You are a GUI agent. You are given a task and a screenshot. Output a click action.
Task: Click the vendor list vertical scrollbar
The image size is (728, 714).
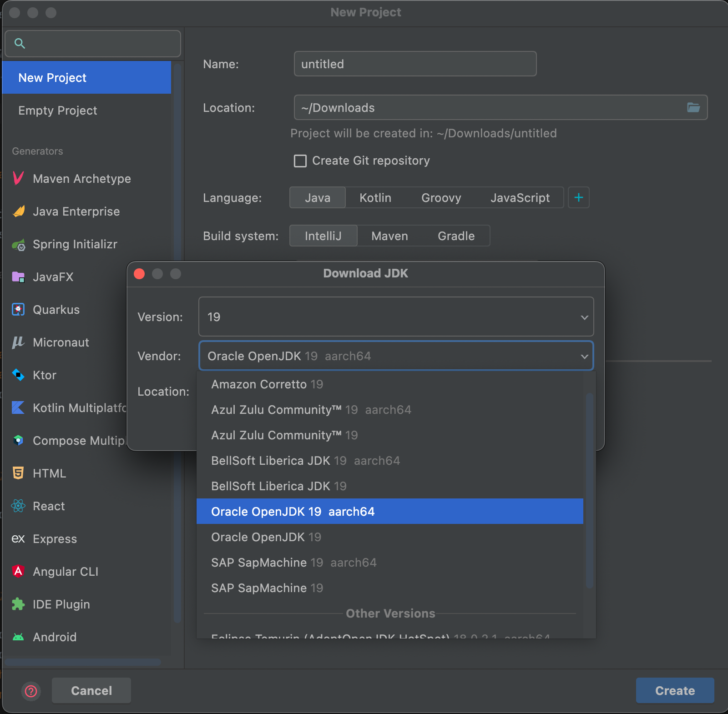(x=589, y=490)
